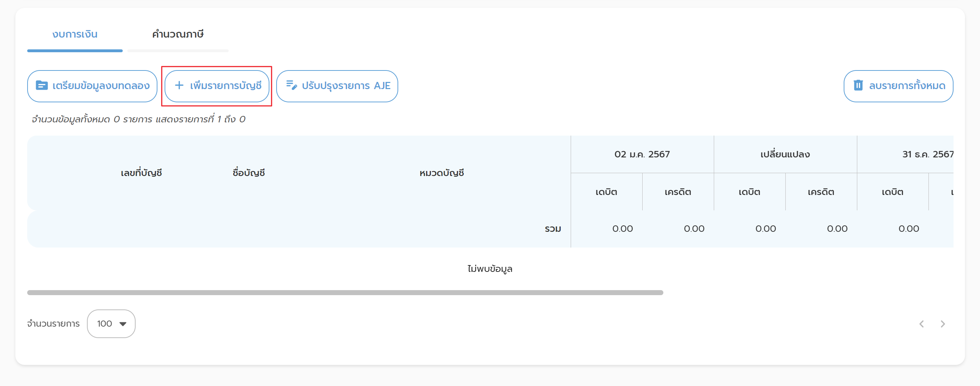980x386 pixels.
Task: Click the เลขที่บัญชี column header
Action: 141,173
